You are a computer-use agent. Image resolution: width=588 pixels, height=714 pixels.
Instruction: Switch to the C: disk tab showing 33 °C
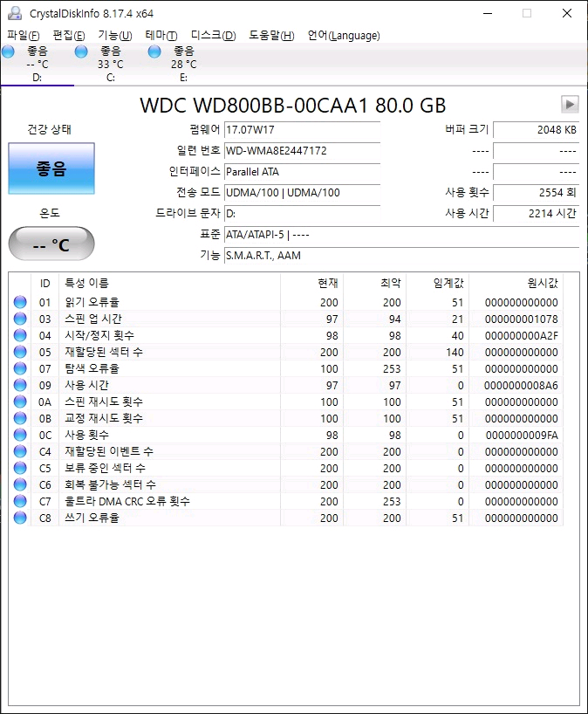pyautogui.click(x=111, y=65)
